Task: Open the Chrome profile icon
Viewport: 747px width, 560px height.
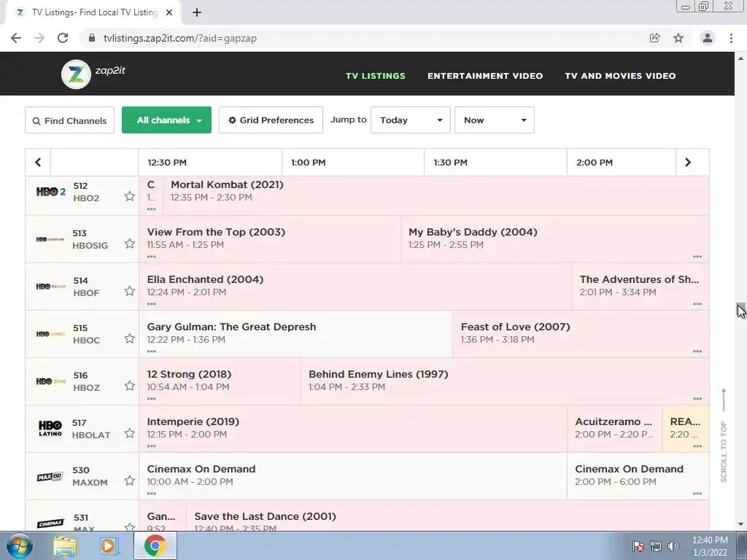Action: pyautogui.click(x=708, y=38)
